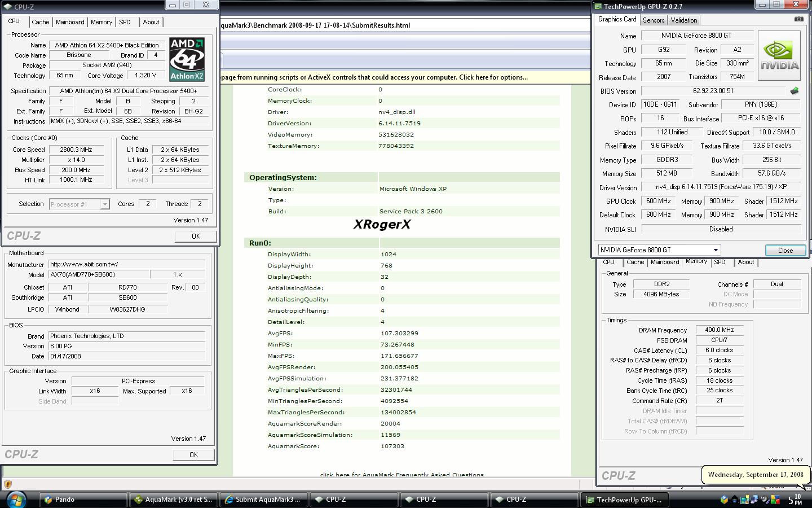Click the GPU-Z title bar app icon
Viewport: 812px width, 508px height.
click(x=598, y=6)
